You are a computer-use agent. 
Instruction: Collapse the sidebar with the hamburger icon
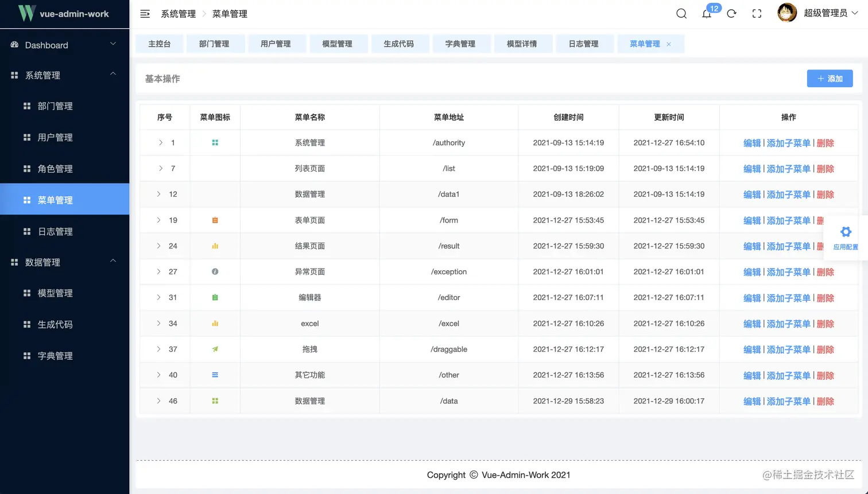[x=145, y=13]
